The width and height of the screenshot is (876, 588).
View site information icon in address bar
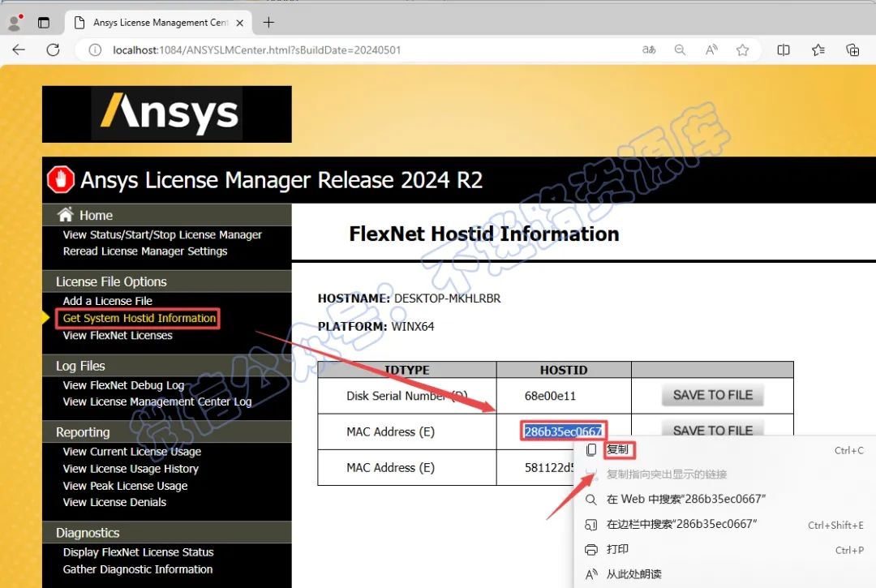(95, 50)
